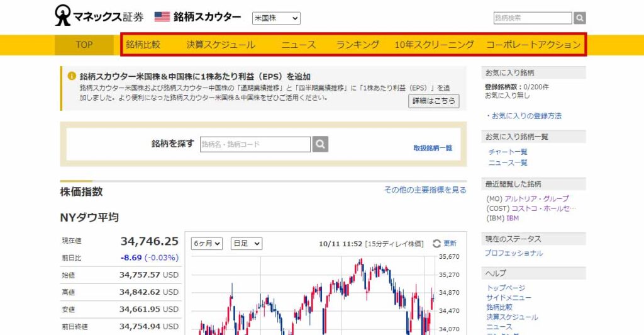The image size is (644, 335).
Task: Open recently viewed コストコ・ホールセ… link
Action: (x=543, y=208)
